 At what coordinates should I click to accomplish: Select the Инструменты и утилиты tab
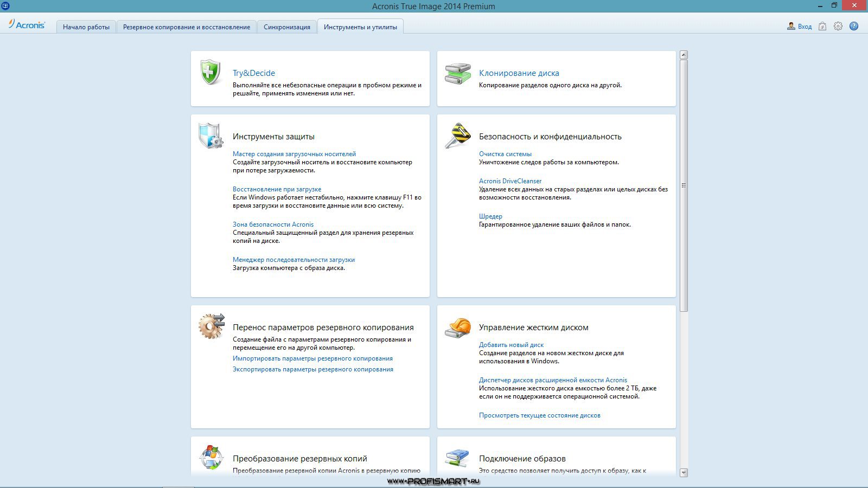(x=360, y=27)
